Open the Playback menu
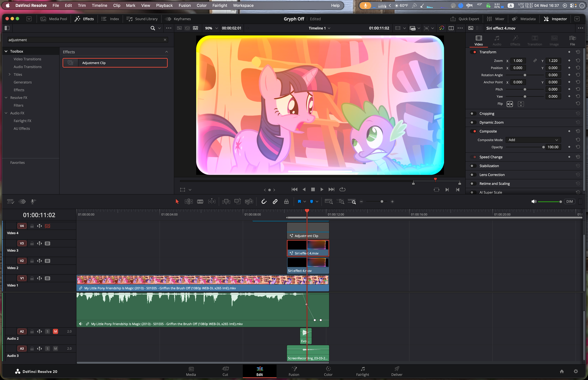The width and height of the screenshot is (588, 380). point(164,5)
